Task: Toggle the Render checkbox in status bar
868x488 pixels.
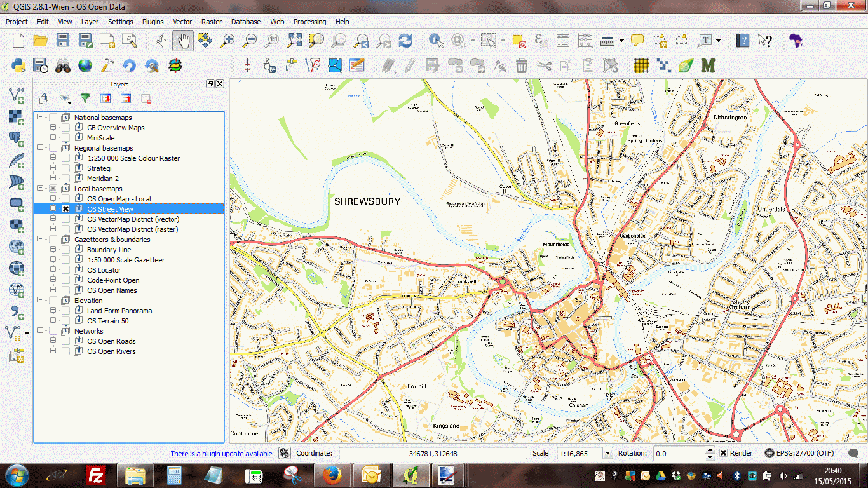Action: pos(724,453)
